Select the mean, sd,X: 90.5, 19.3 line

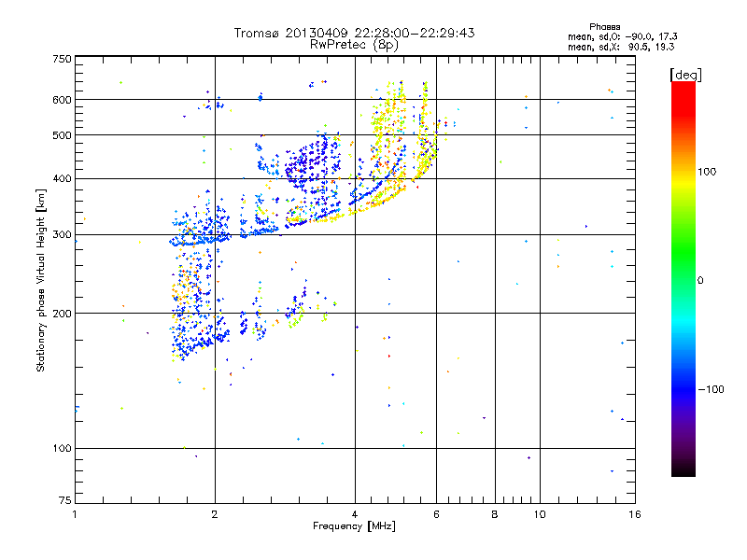pos(621,47)
